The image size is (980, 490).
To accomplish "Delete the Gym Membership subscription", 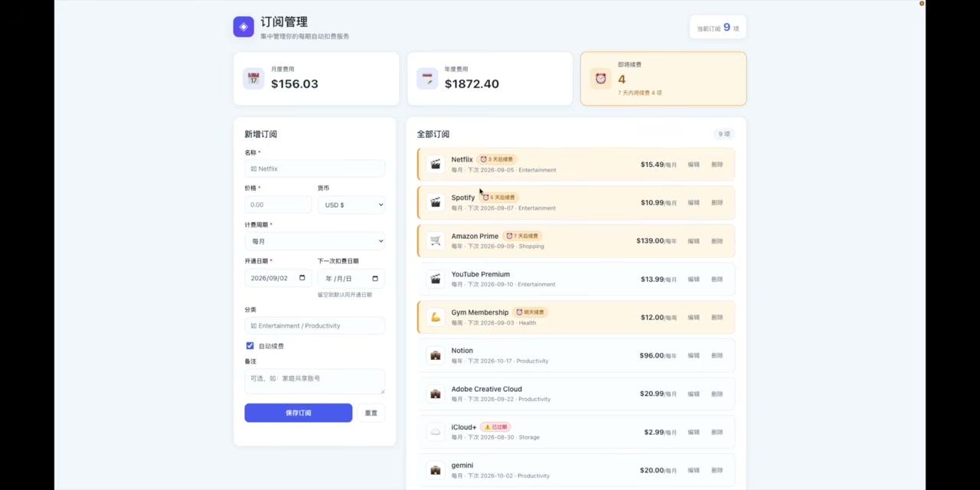I will (717, 318).
